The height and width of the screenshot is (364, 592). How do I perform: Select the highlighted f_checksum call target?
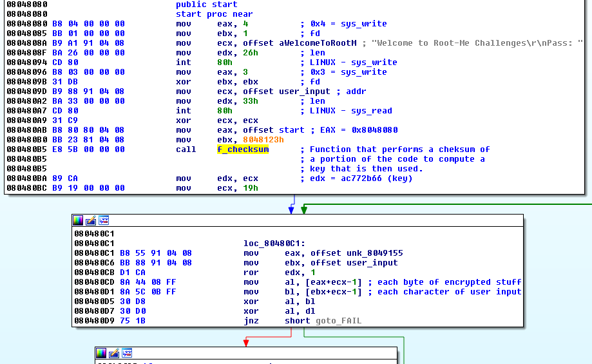[243, 149]
